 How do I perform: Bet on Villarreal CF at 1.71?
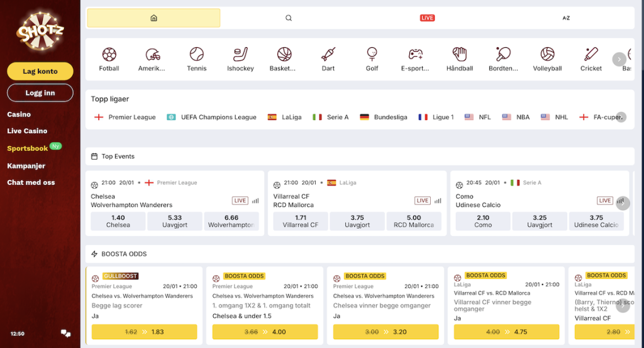[x=301, y=221]
